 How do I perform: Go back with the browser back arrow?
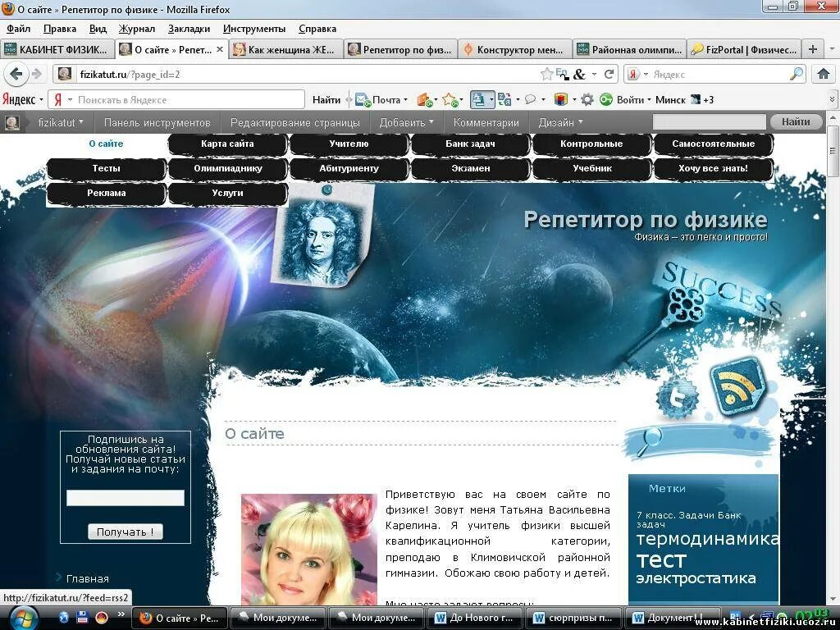point(16,74)
